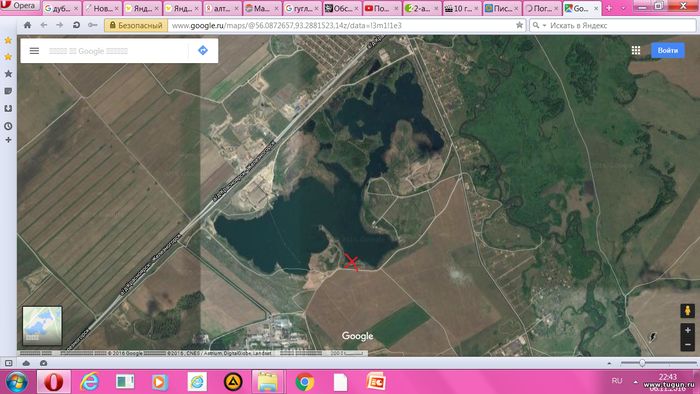
Task: Click the blue Directions icon
Action: pos(203,50)
